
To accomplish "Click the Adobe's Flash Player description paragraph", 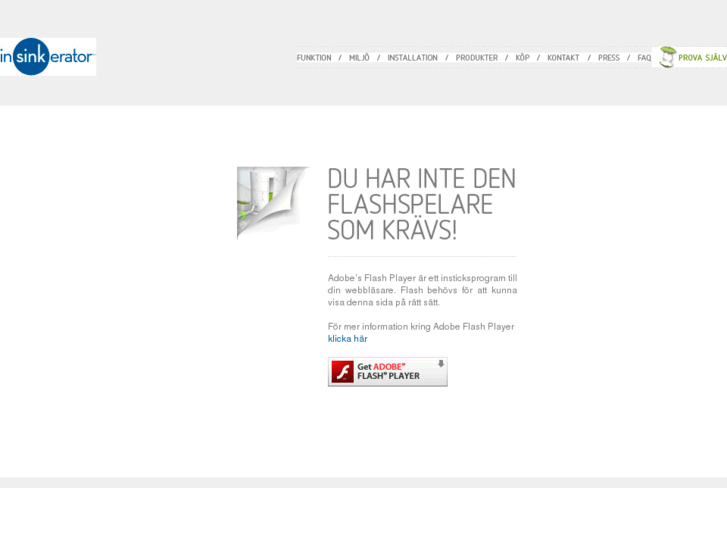I will [x=422, y=290].
